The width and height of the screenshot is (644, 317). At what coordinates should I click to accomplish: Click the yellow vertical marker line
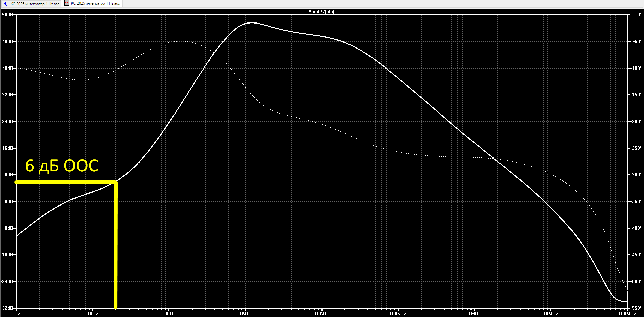pyautogui.click(x=116, y=245)
